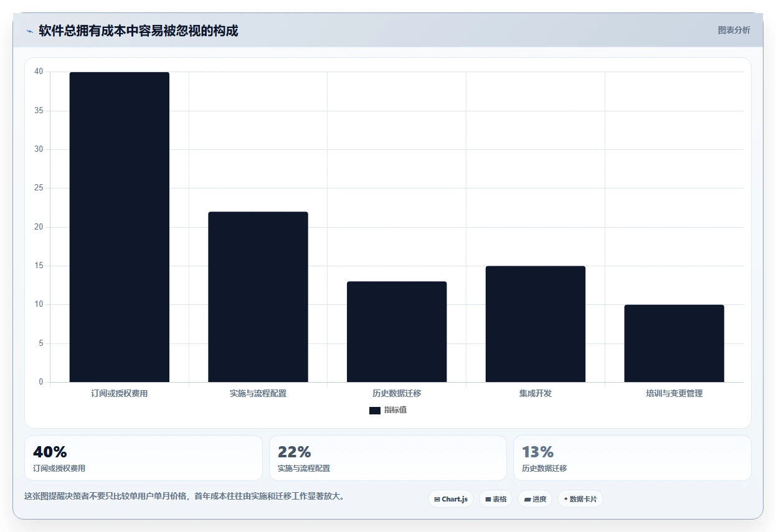Click the 图表分析 label in the header
Screen dimensions: 776x532
point(734,30)
